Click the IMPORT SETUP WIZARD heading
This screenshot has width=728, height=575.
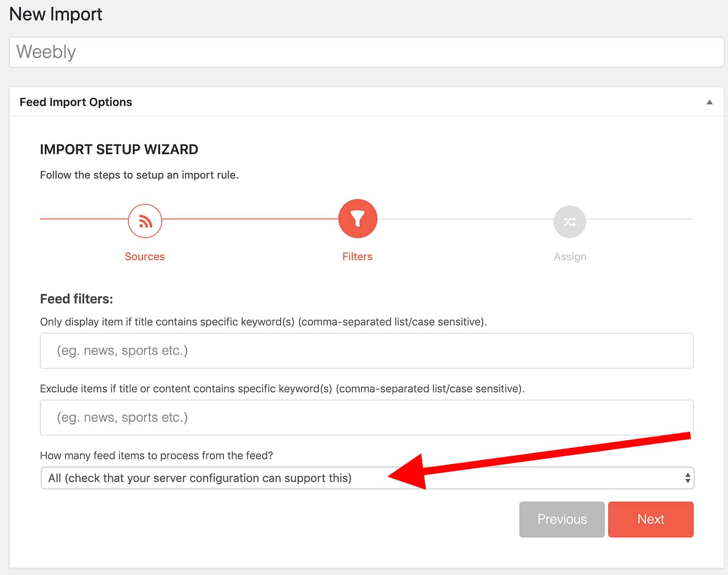(x=119, y=150)
